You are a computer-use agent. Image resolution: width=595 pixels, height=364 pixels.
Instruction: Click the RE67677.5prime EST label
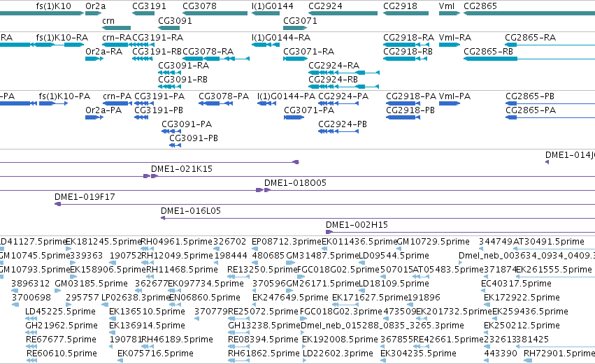pyautogui.click(x=61, y=340)
